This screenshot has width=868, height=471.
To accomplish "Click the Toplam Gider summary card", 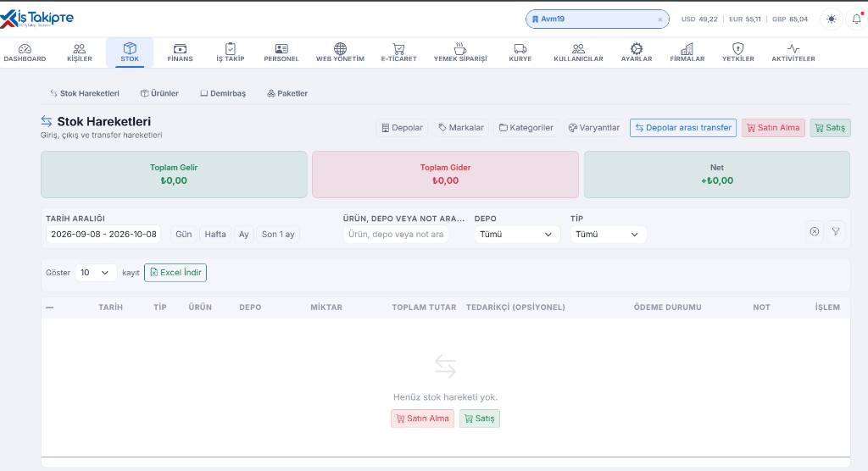I will point(445,175).
